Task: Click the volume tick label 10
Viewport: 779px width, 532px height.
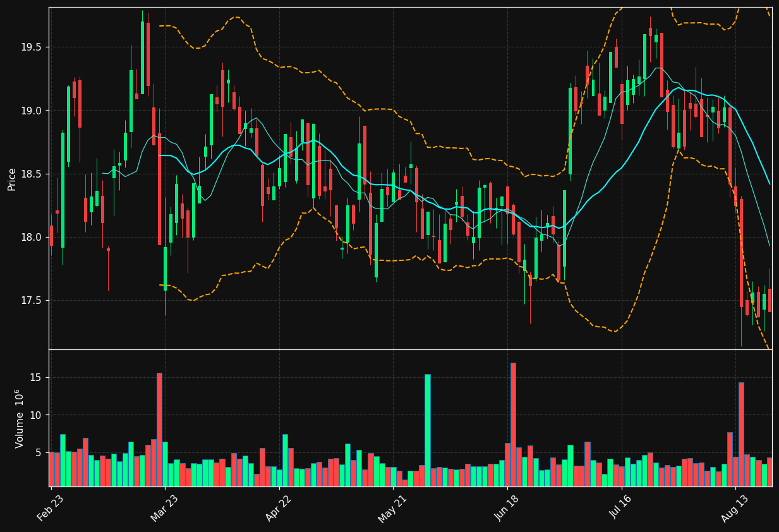Action: point(37,415)
